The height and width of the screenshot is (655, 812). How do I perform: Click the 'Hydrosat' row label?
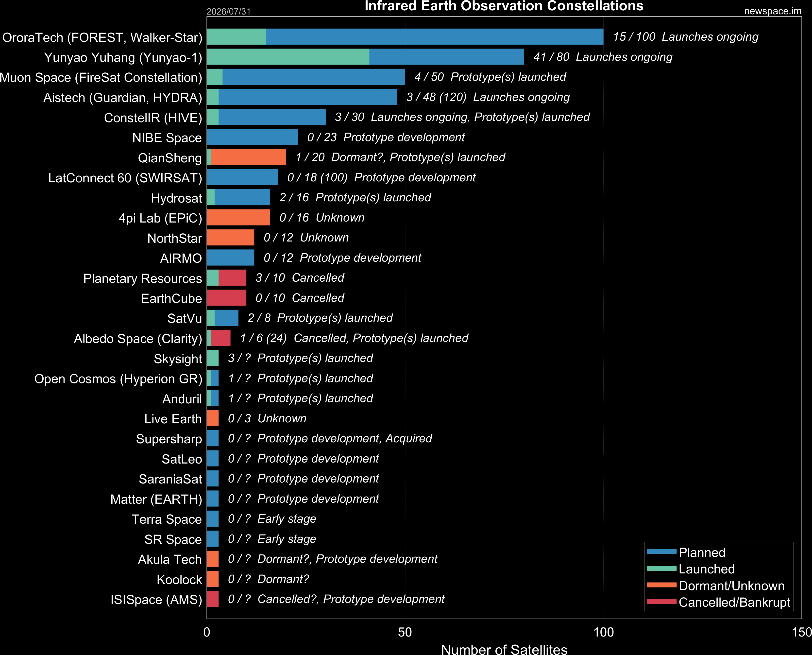pyautogui.click(x=176, y=198)
